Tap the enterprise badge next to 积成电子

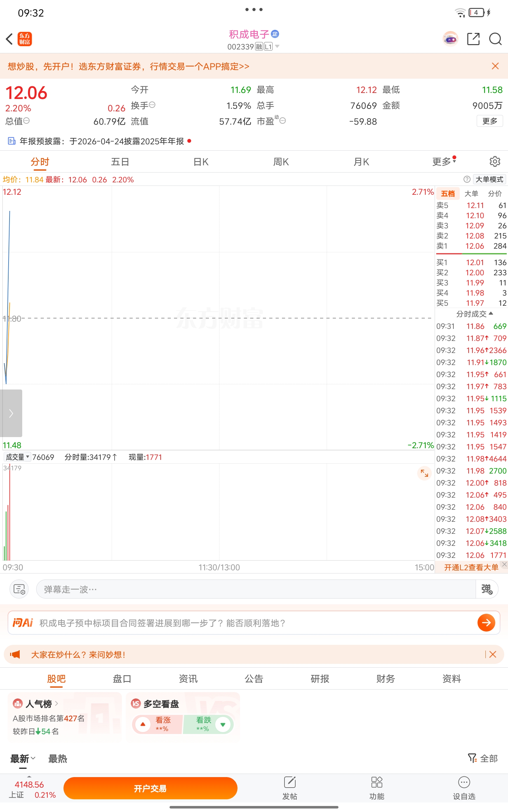pos(275,34)
